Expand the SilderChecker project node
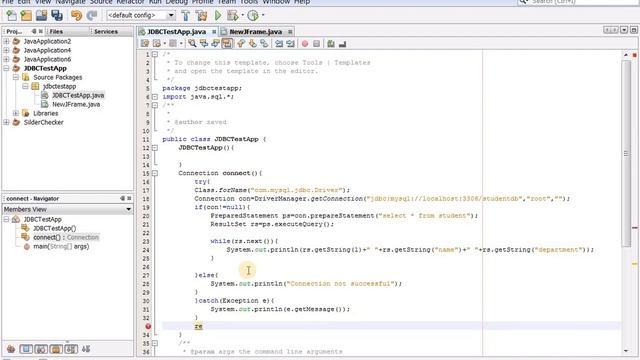This screenshot has width=640, height=360. pos(6,122)
